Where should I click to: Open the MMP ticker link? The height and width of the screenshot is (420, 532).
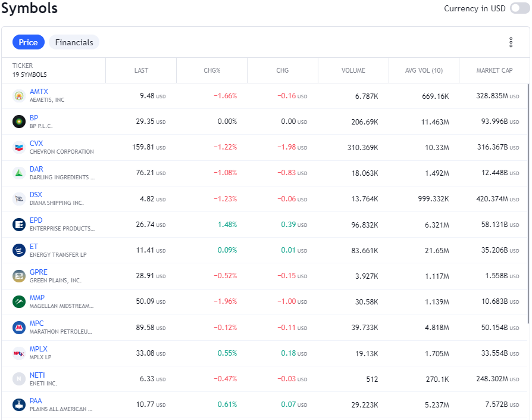tap(37, 298)
